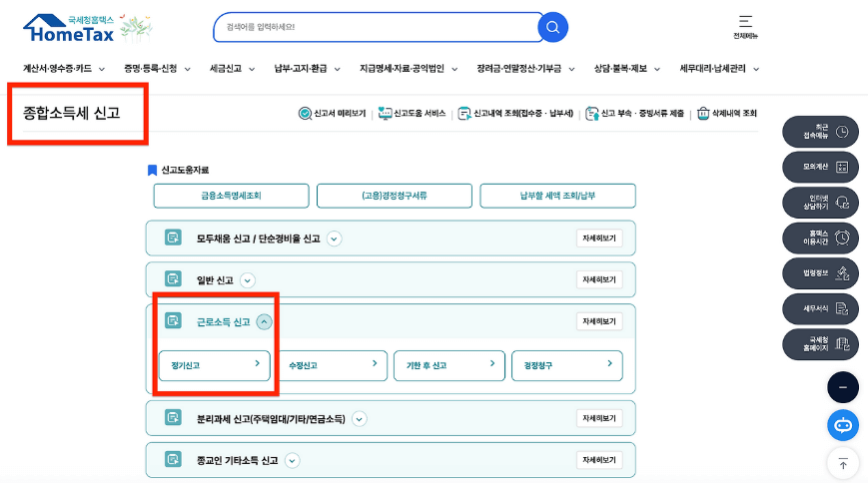This screenshot has width=868, height=483.
Task: Click the 신고서 미리보기 link text
Action: pos(340,114)
